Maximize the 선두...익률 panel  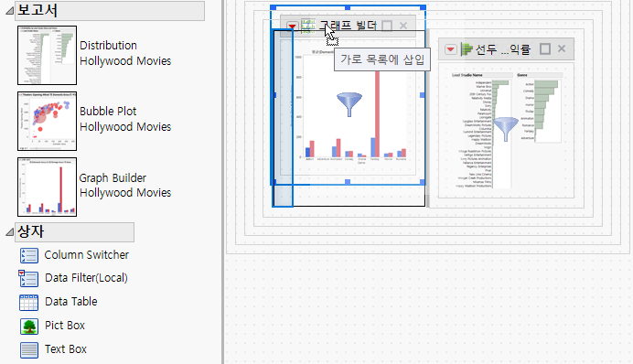tap(545, 49)
